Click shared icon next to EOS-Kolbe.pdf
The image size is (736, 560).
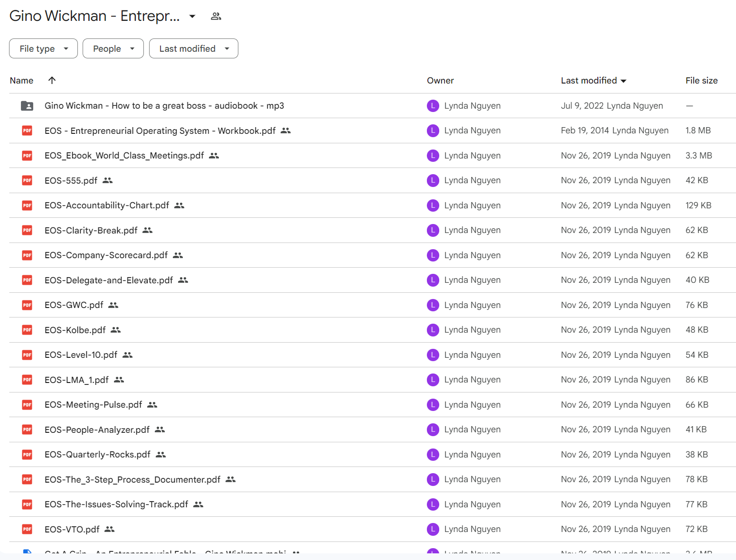point(116,330)
